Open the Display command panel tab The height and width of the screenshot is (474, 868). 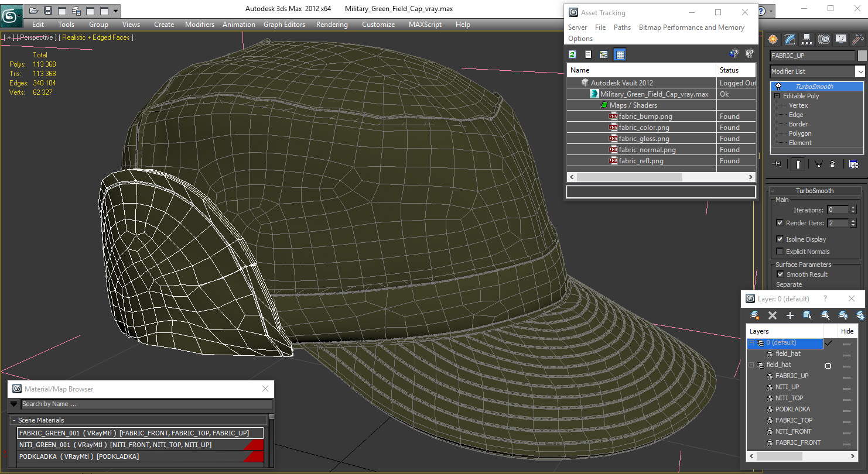tap(841, 39)
